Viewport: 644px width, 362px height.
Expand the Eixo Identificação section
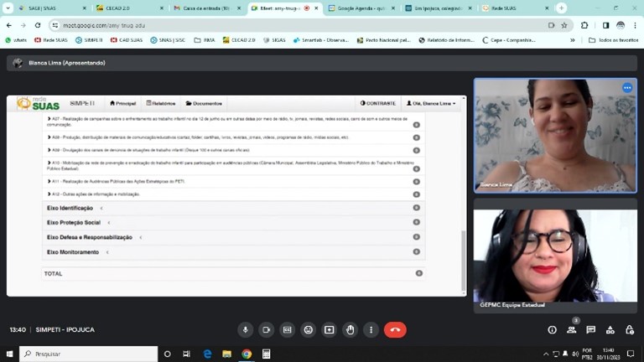pos(70,208)
